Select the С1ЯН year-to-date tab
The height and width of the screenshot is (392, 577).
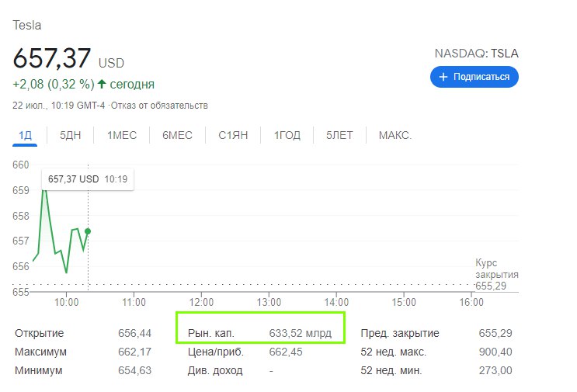pyautogui.click(x=233, y=135)
